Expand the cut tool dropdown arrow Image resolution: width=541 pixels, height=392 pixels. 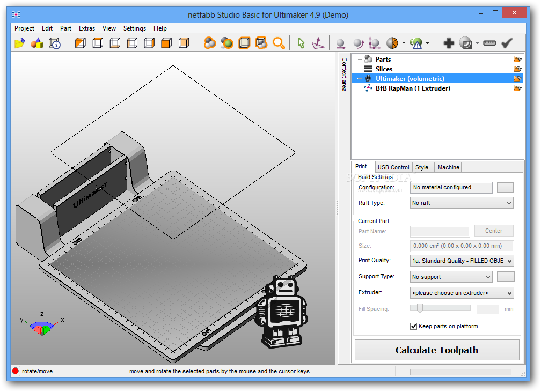pos(404,43)
